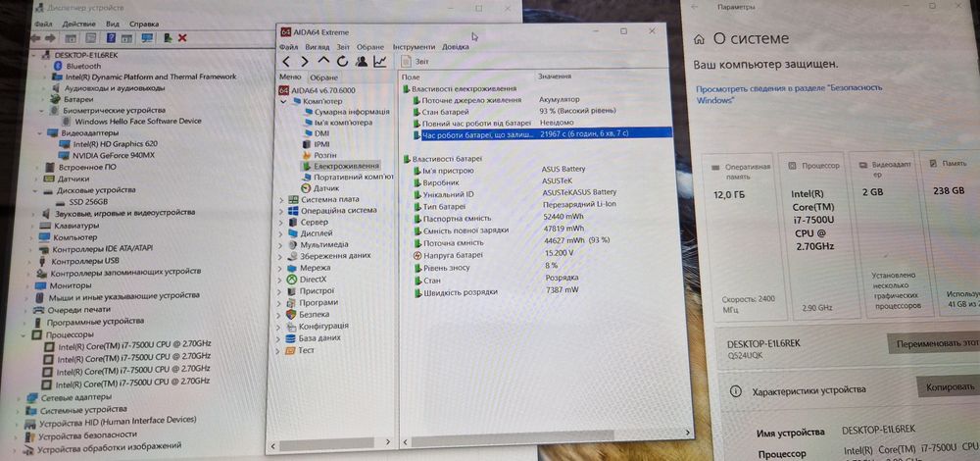Go back with AIDA64's left arrow
Screen dimensions: 980x461
click(285, 61)
